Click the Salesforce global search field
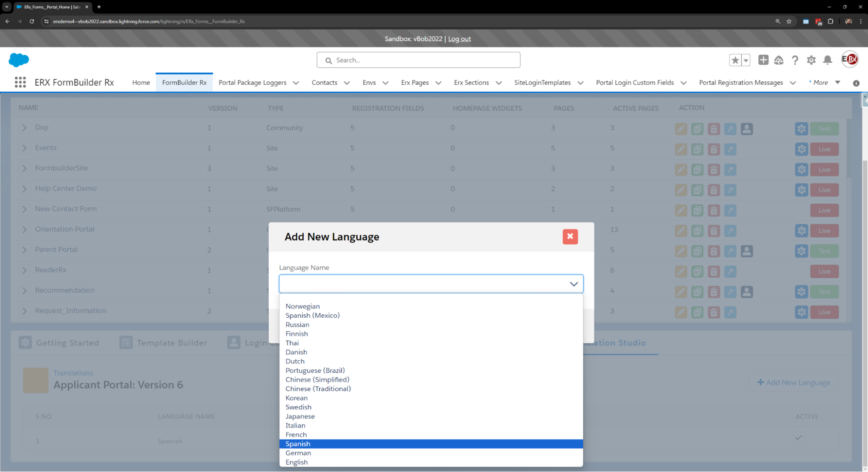The height and width of the screenshot is (472, 868). (418, 60)
